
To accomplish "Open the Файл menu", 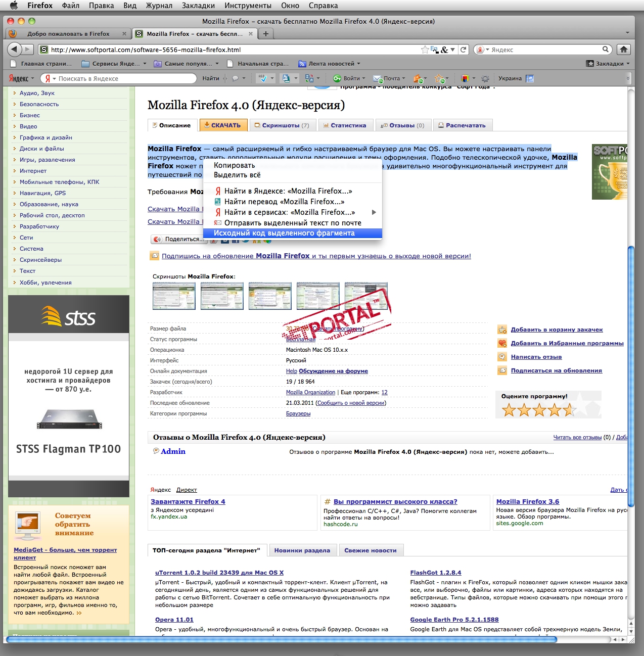I will [x=71, y=6].
